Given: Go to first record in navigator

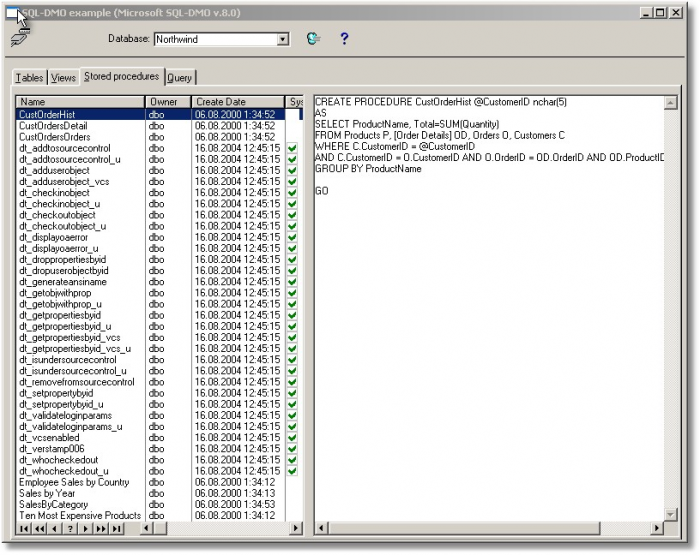Looking at the screenshot, I should pos(24,529).
